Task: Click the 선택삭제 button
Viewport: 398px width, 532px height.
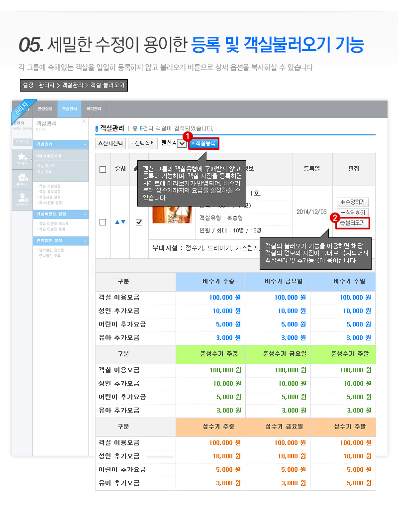Action: 142,143
